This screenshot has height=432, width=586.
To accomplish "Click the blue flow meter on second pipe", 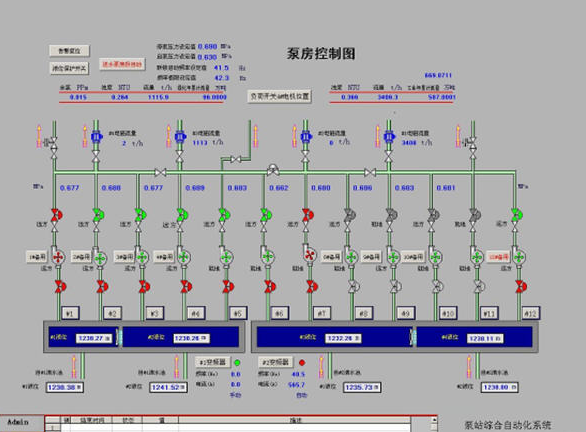I will pyautogui.click(x=96, y=137).
